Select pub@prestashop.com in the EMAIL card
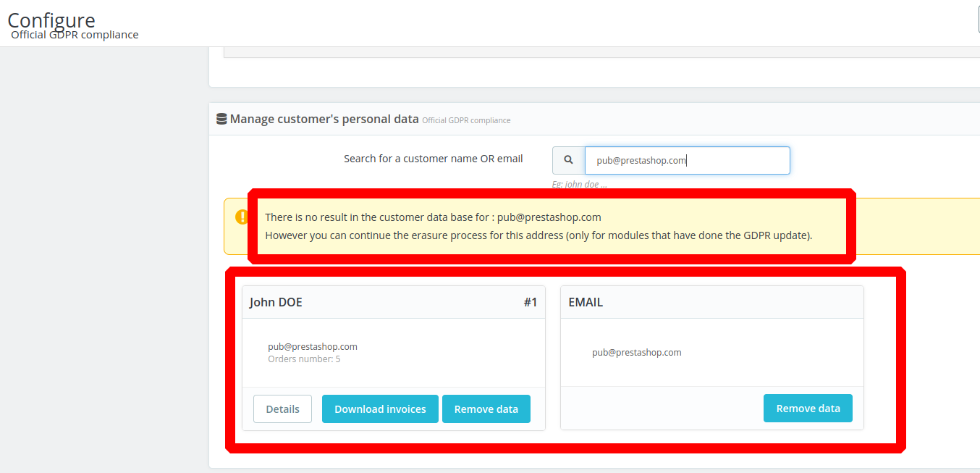This screenshot has height=473, width=980. 636,352
